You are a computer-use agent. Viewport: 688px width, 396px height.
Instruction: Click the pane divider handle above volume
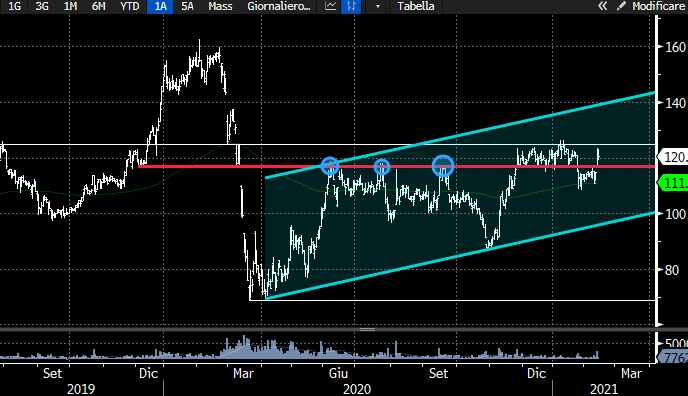point(368,329)
